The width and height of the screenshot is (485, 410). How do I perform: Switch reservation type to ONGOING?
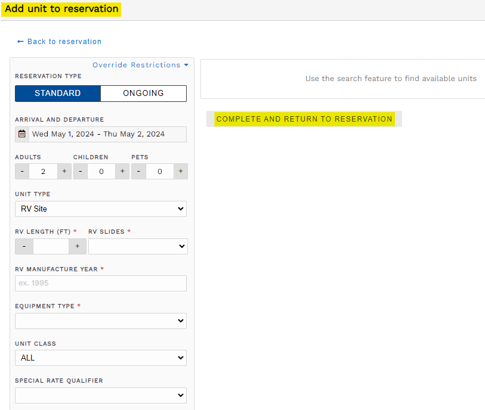(x=143, y=93)
